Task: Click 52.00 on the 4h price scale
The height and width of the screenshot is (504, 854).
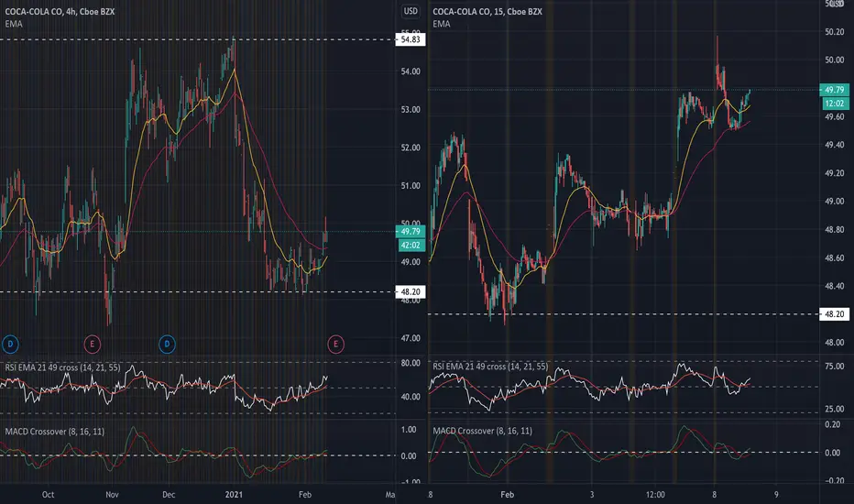Action: (x=411, y=148)
